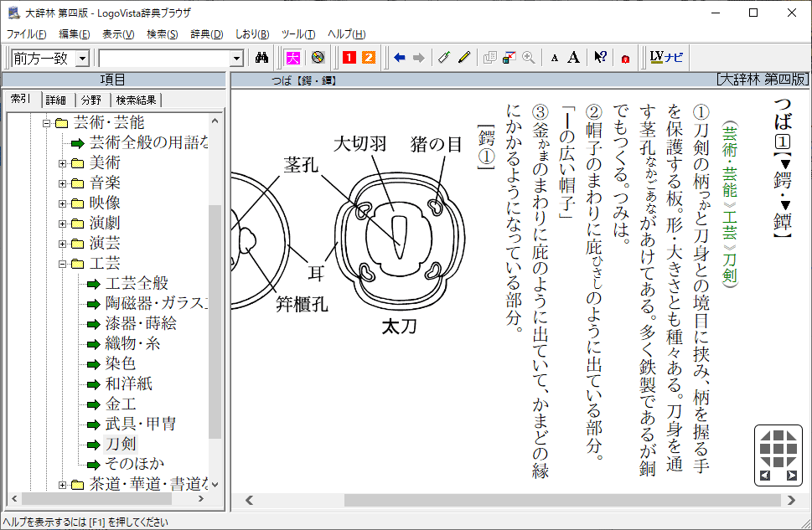Decrease text size with small A
This screenshot has height=530, width=812.
pyautogui.click(x=554, y=58)
